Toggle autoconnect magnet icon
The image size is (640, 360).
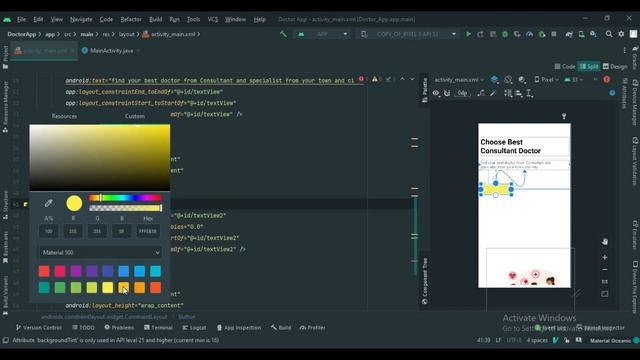(447, 93)
